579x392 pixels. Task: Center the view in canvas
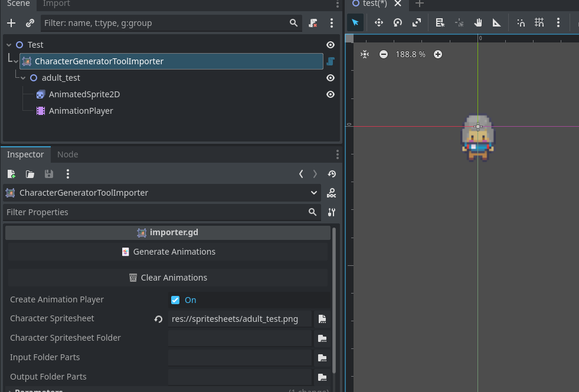click(x=365, y=54)
